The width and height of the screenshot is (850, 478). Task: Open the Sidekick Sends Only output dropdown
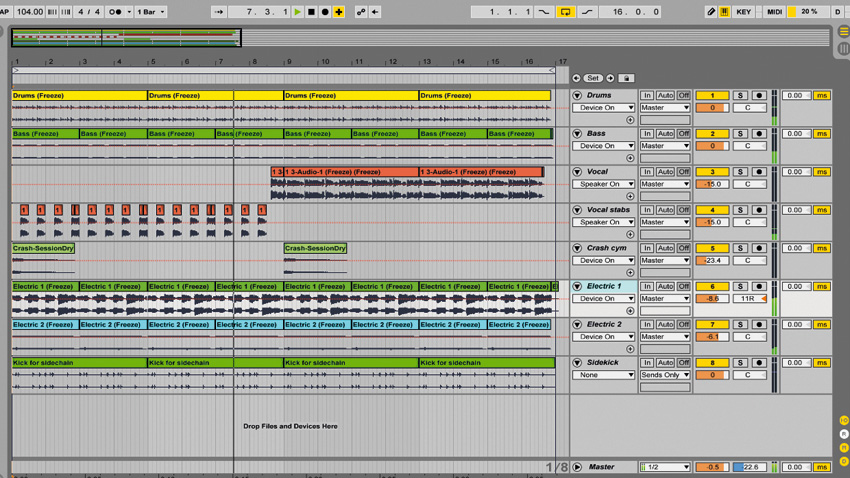(x=665, y=375)
